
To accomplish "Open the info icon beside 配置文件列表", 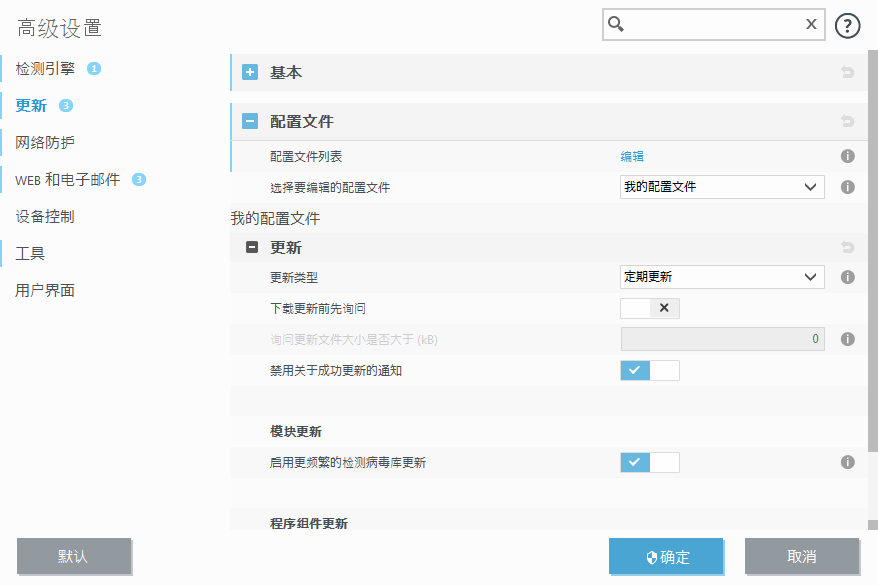I will 847,156.
